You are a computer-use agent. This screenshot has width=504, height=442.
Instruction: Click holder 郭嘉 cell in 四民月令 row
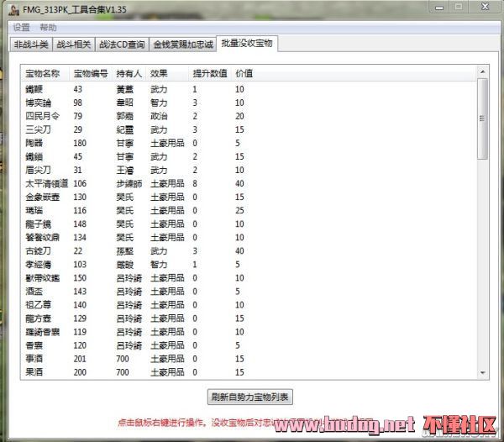(124, 116)
